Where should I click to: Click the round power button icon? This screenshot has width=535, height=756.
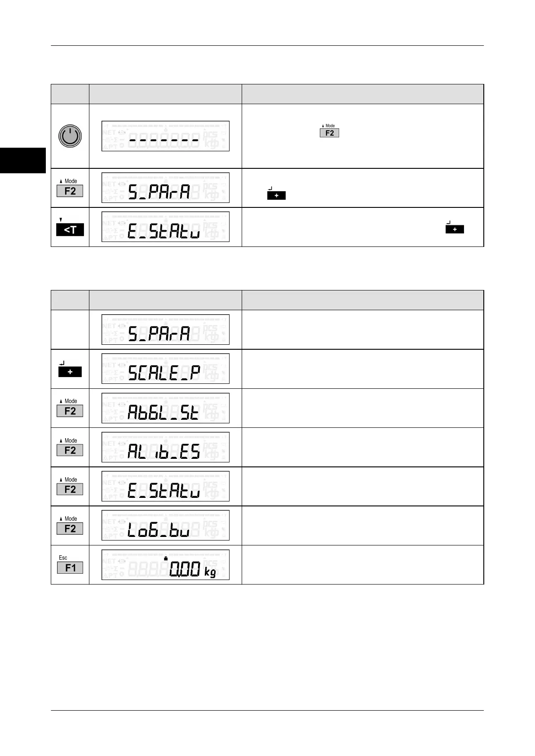[70, 136]
